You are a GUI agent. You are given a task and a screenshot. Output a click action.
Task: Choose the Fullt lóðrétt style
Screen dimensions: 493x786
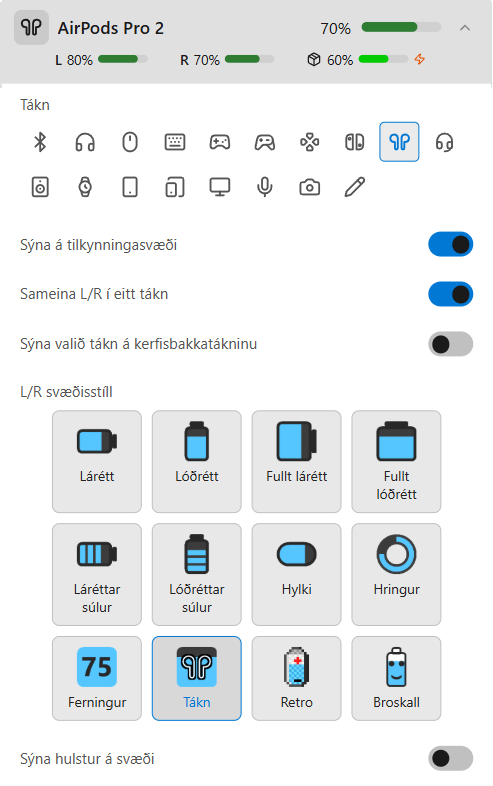pos(396,462)
